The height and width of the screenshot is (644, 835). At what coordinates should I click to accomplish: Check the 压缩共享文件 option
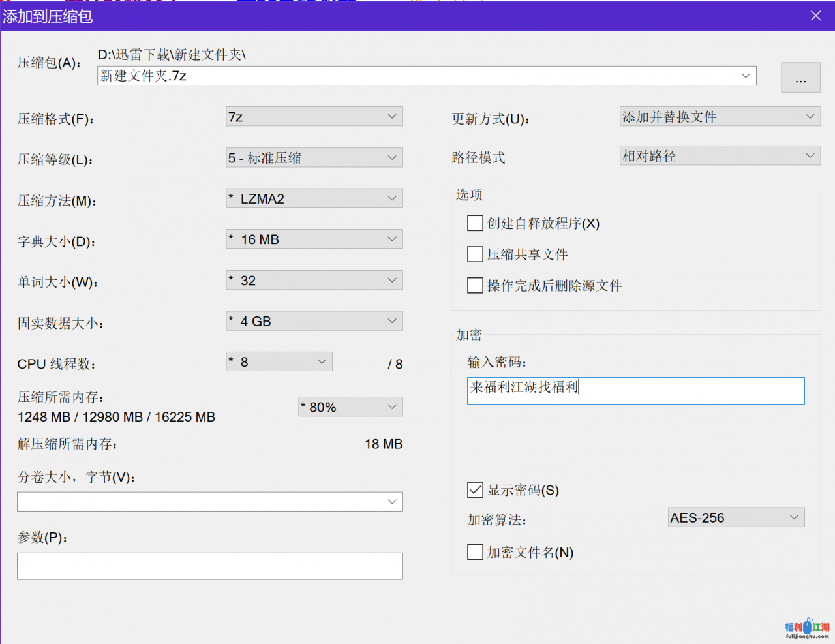[476, 254]
